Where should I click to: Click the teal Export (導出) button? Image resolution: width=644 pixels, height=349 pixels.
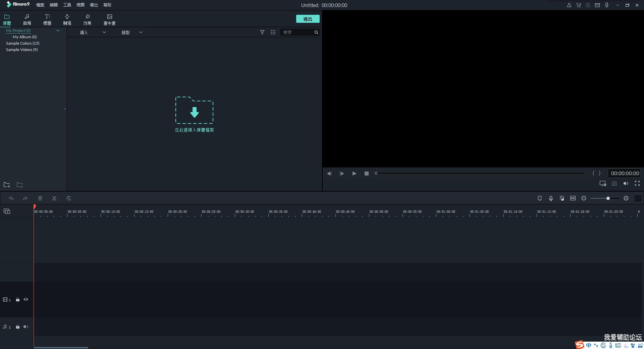pyautogui.click(x=308, y=19)
